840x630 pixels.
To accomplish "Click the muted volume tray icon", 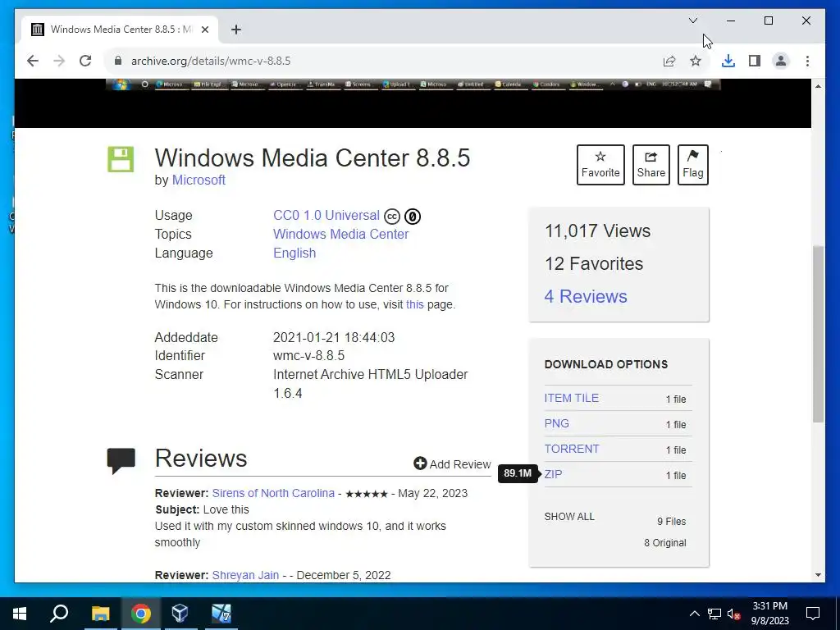I will (x=734, y=614).
